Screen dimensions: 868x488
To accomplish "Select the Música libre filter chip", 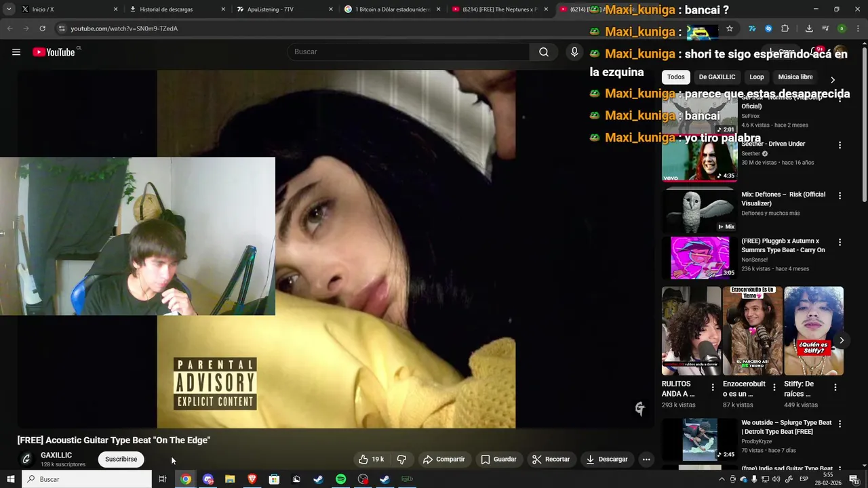I will click(x=795, y=77).
